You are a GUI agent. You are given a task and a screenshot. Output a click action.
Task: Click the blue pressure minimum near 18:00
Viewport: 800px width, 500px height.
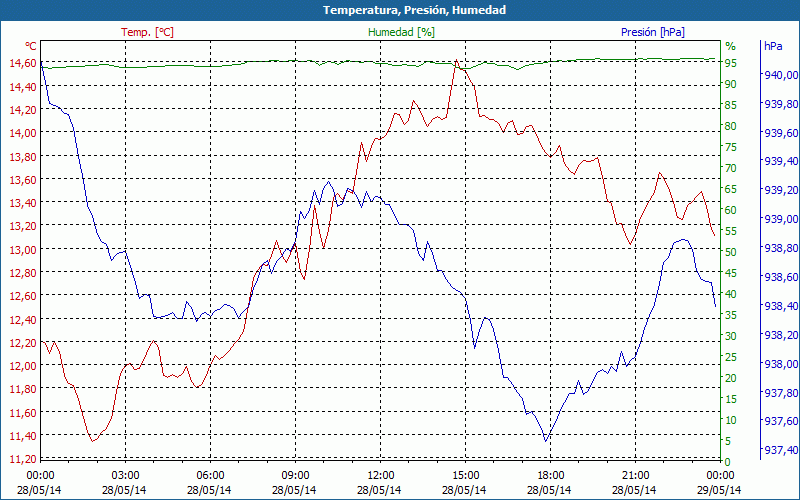(545, 441)
